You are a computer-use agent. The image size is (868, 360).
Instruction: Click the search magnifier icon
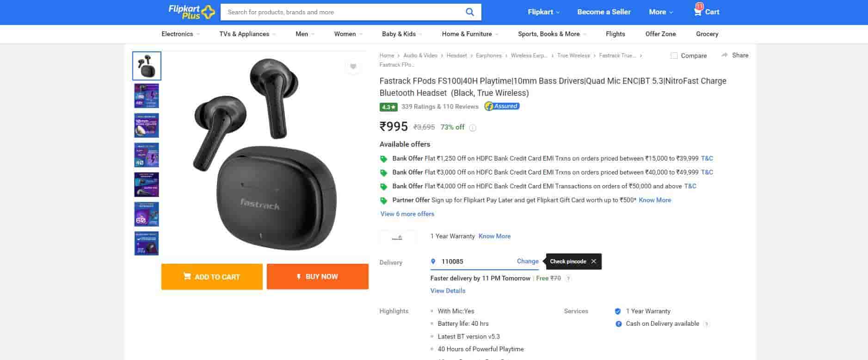469,12
